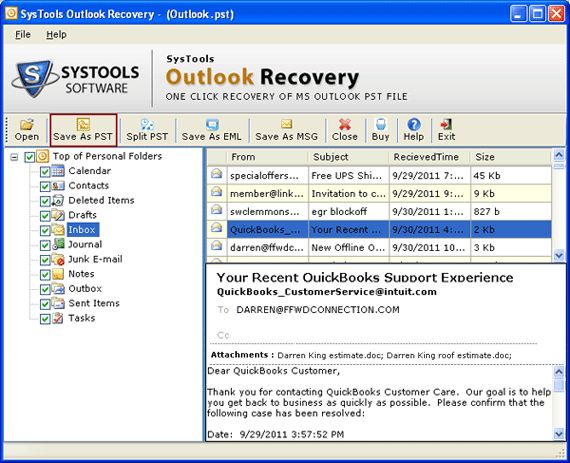Open the Help menu in menu bar
The height and width of the screenshot is (463, 570).
(56, 35)
